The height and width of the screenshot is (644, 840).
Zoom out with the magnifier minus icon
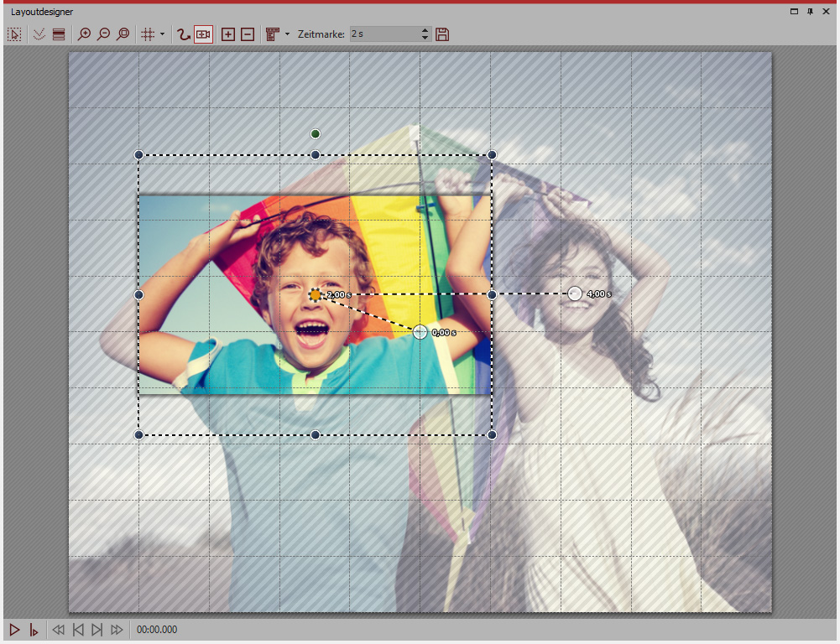pyautogui.click(x=103, y=34)
